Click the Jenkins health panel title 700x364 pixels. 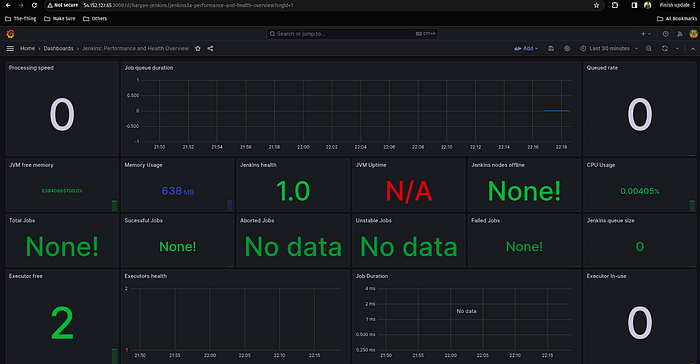tap(258, 165)
